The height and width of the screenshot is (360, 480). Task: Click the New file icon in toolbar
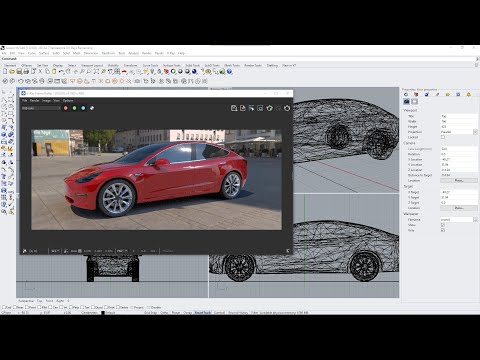click(5, 71)
